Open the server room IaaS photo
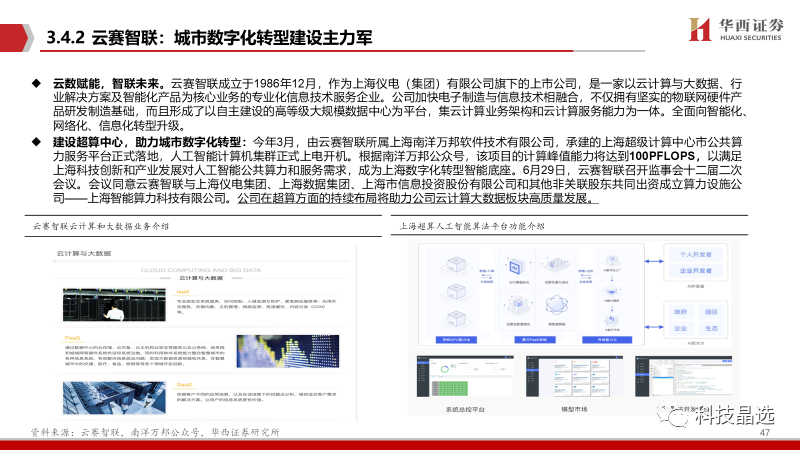Viewport: 800px width, 450px height. coord(114,305)
